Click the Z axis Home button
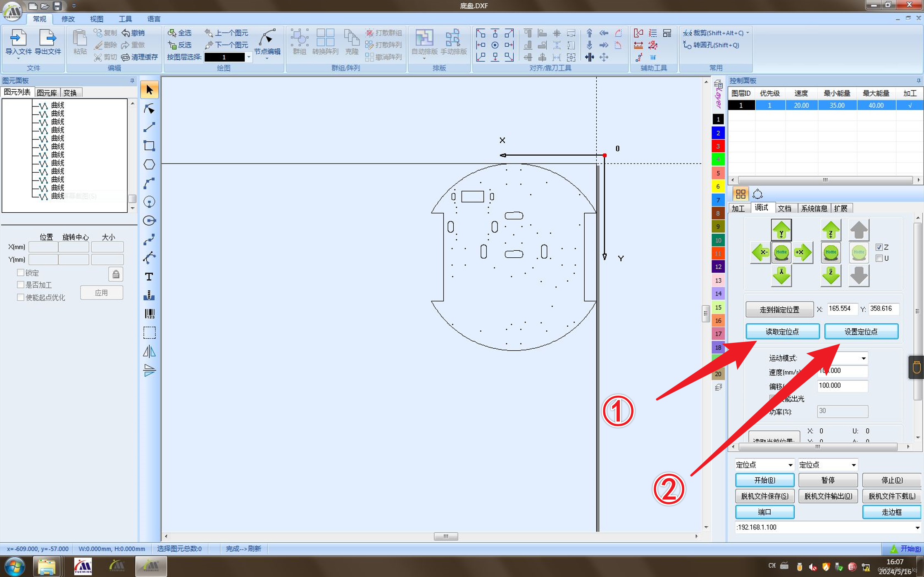The image size is (924, 577). coord(831,252)
